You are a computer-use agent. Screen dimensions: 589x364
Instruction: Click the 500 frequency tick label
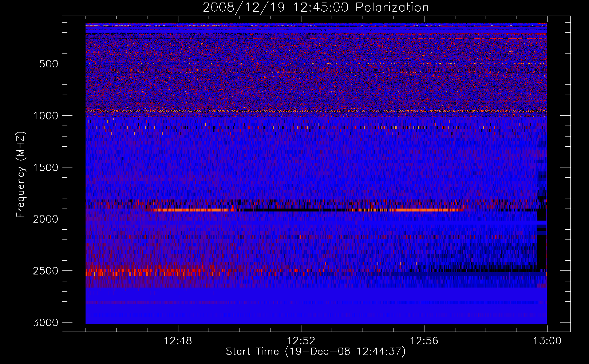49,64
